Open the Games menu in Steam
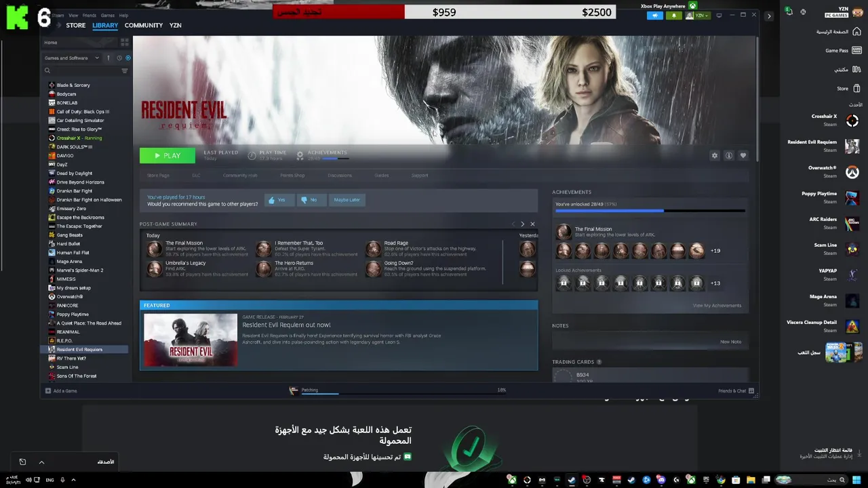868x488 pixels. point(107,15)
